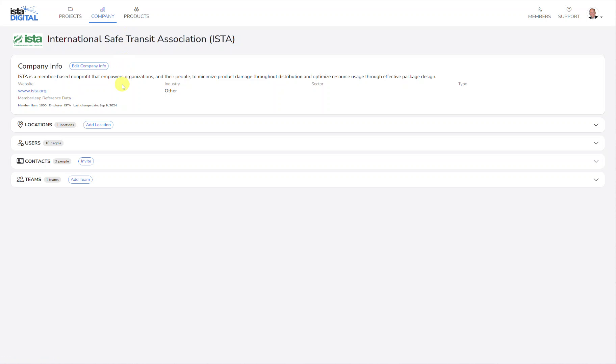Click the Teams group icon
616x364 pixels.
(x=20, y=179)
